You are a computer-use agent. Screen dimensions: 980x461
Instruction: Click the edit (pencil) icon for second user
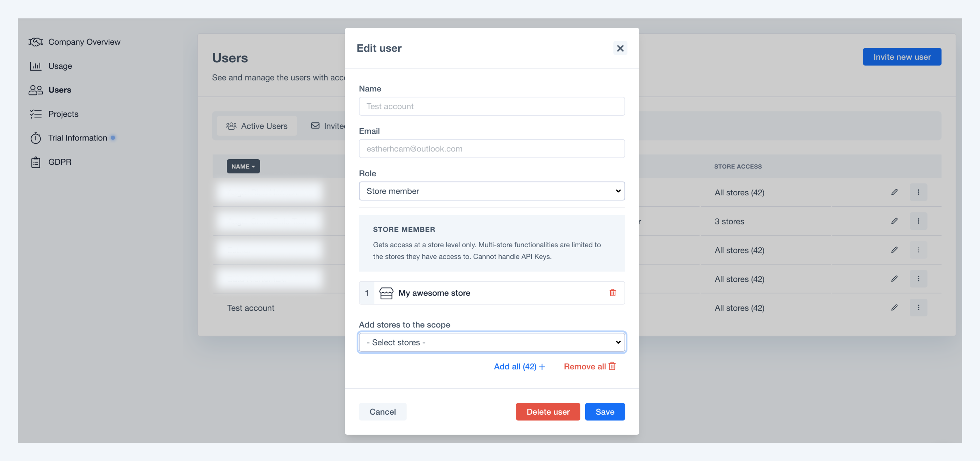click(x=894, y=221)
